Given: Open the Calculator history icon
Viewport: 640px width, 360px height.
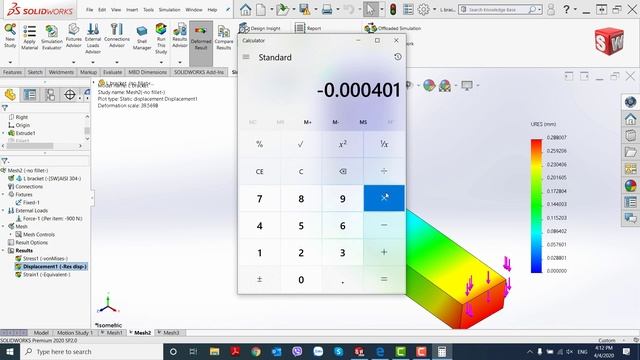Looking at the screenshot, I should [x=398, y=57].
